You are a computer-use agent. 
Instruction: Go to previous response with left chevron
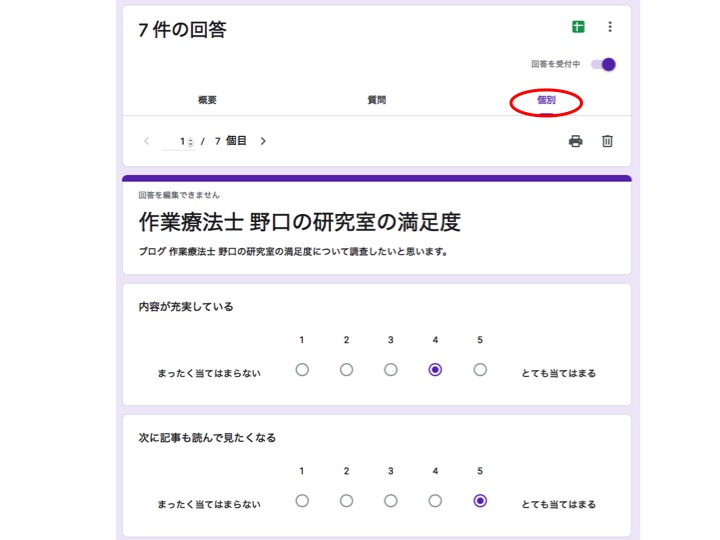pyautogui.click(x=146, y=141)
